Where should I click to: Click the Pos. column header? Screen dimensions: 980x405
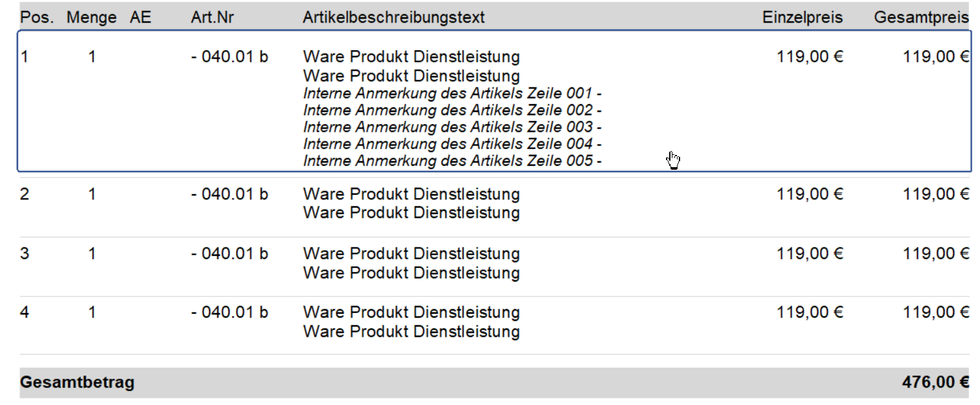pos(38,18)
